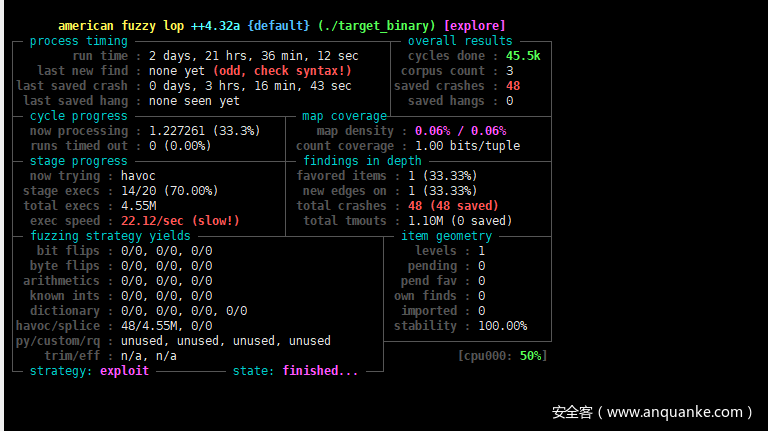Click the cycles done 45.5k value
Screen dimensions: 768x431
pyautogui.click(x=523, y=56)
